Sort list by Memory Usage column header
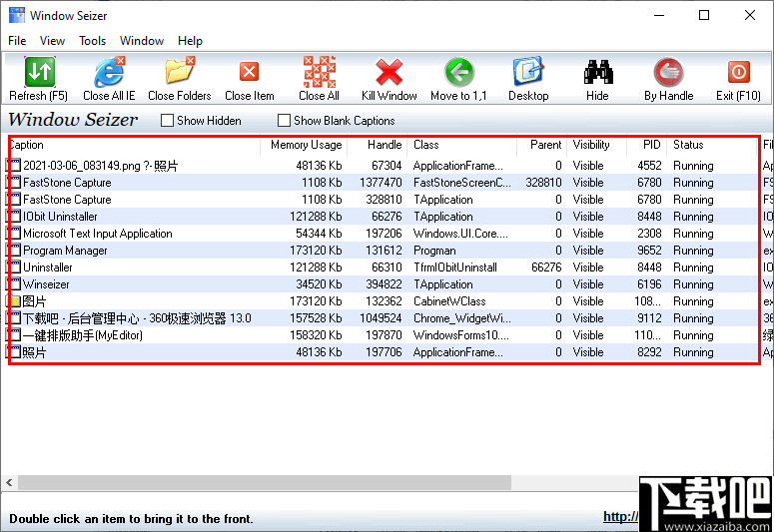 pyautogui.click(x=304, y=145)
